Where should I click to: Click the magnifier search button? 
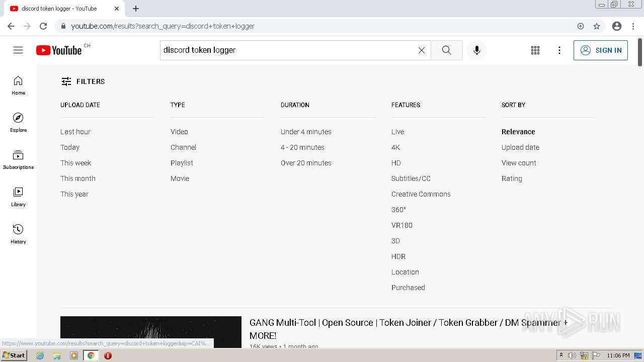click(447, 50)
